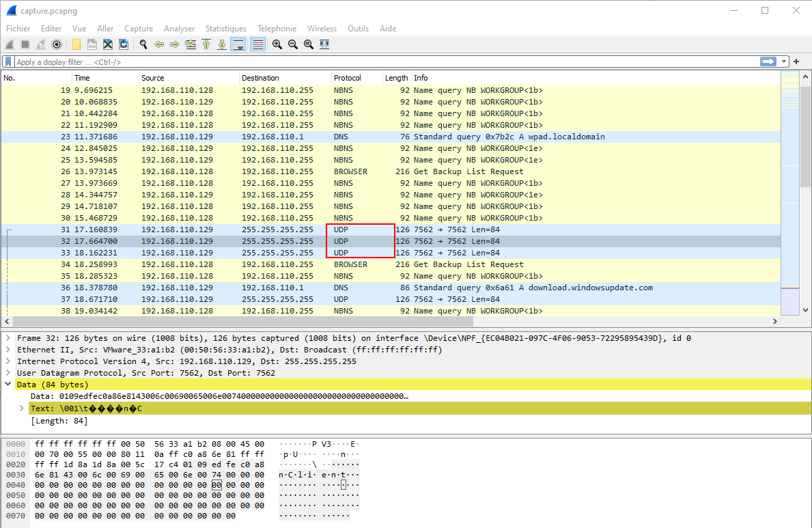This screenshot has height=528, width=812.
Task: Open the Vue menu
Action: point(79,29)
